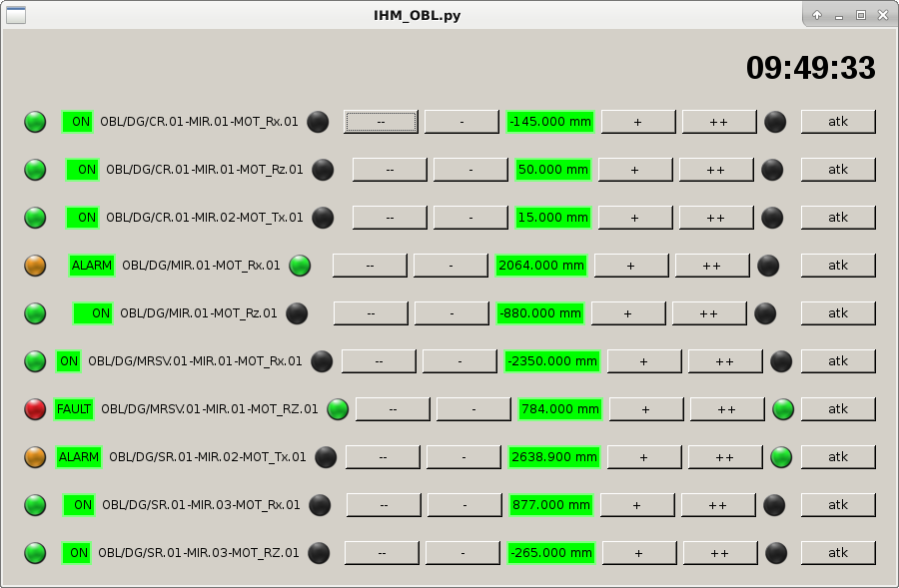Click the 09:49:33 clock display
Screen dimensions: 899x588
[x=810, y=68]
